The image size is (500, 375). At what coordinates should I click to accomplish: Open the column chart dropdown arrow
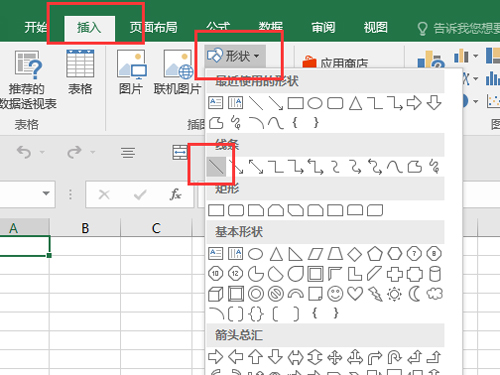pos(476,56)
